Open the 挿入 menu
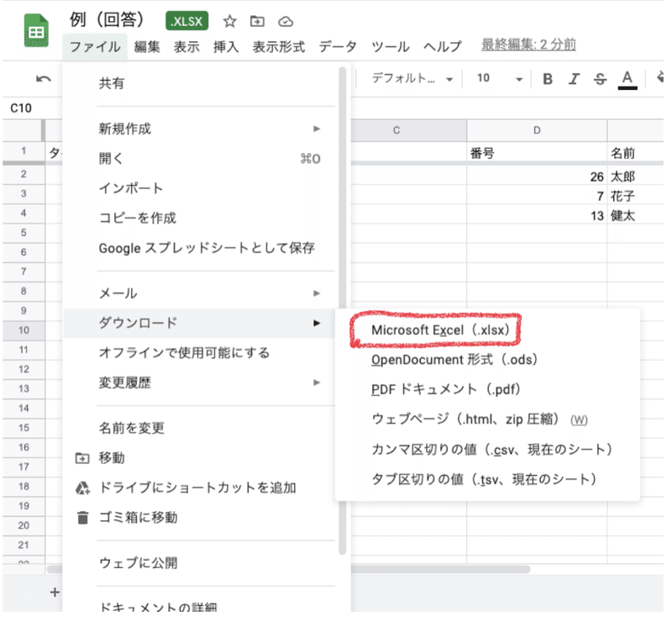The width and height of the screenshot is (672, 627). coord(226,46)
